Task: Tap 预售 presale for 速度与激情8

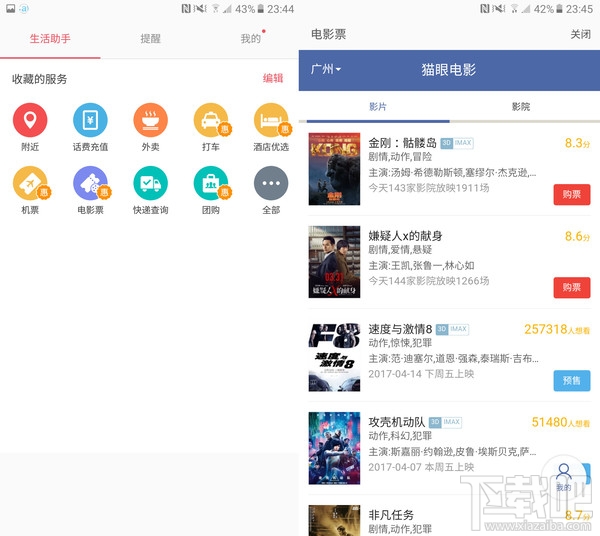Action: coord(572,380)
